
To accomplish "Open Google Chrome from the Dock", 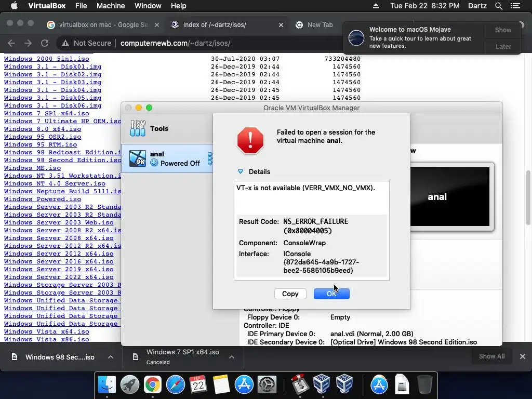I will click(153, 385).
